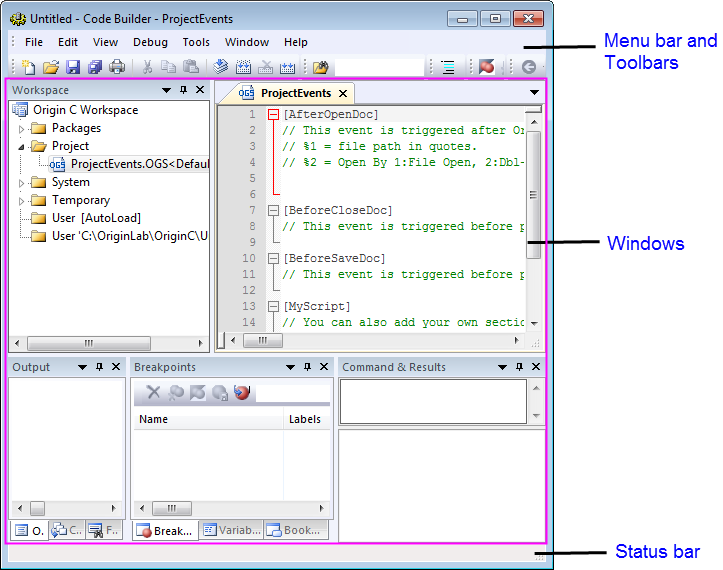Open the Window menu

[x=247, y=42]
